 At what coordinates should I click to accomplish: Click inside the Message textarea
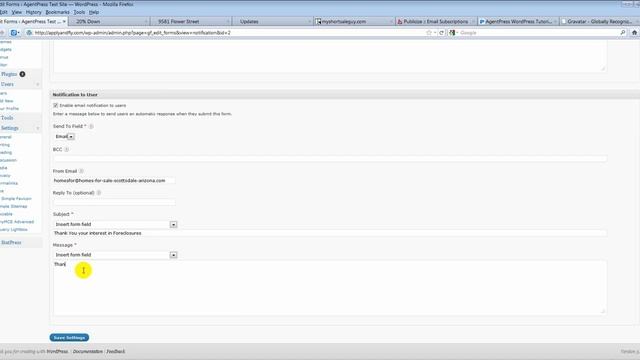tap(330, 288)
